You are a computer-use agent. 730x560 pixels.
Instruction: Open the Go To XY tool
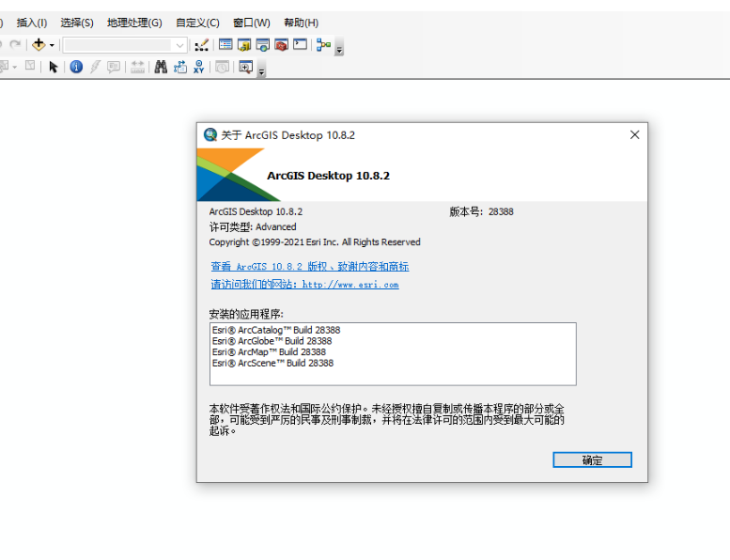199,67
